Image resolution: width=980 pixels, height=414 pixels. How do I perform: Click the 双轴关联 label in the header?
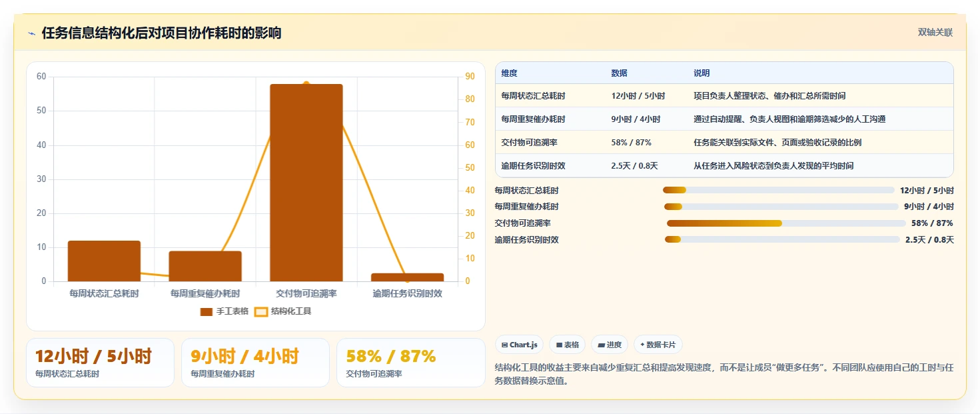935,33
